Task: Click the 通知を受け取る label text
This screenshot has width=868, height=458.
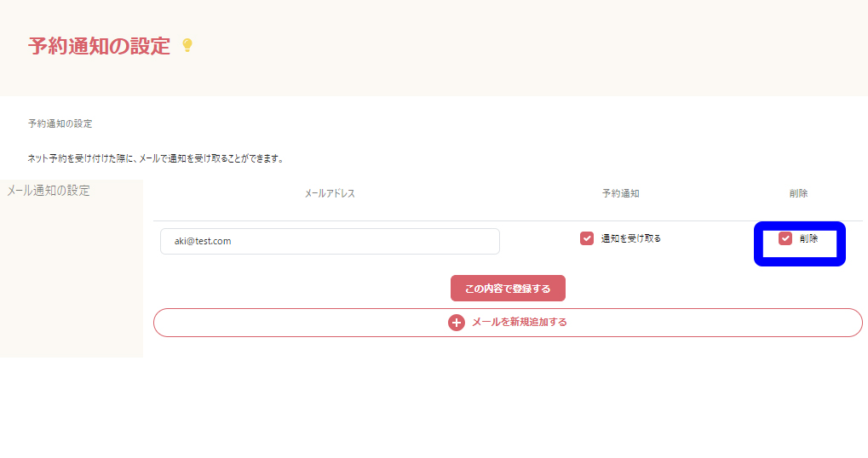Action: (x=630, y=238)
